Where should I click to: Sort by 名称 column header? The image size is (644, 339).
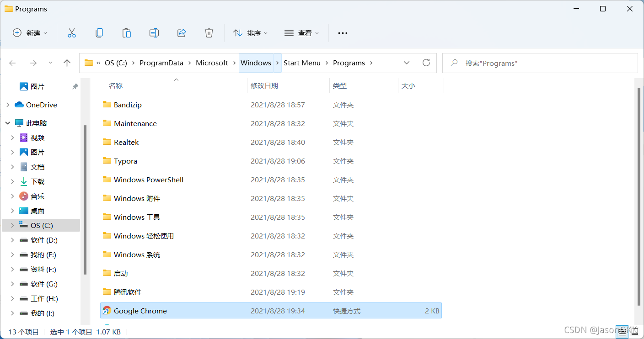pos(116,85)
